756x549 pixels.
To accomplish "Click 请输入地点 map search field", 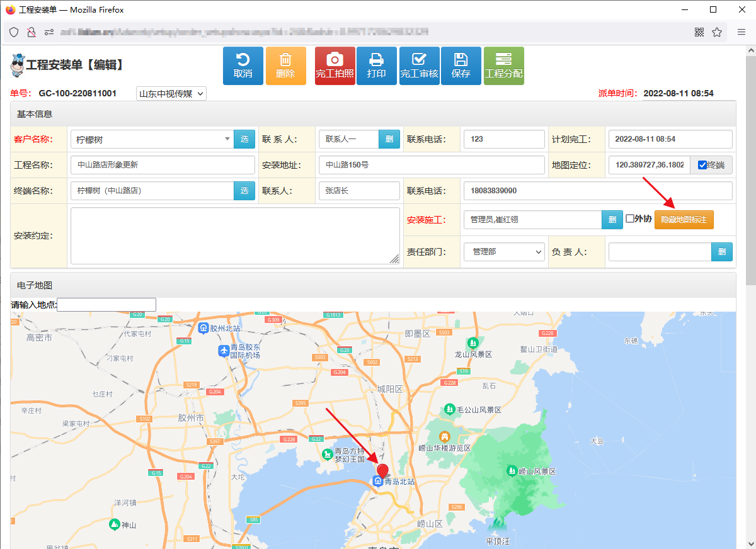I will [106, 305].
